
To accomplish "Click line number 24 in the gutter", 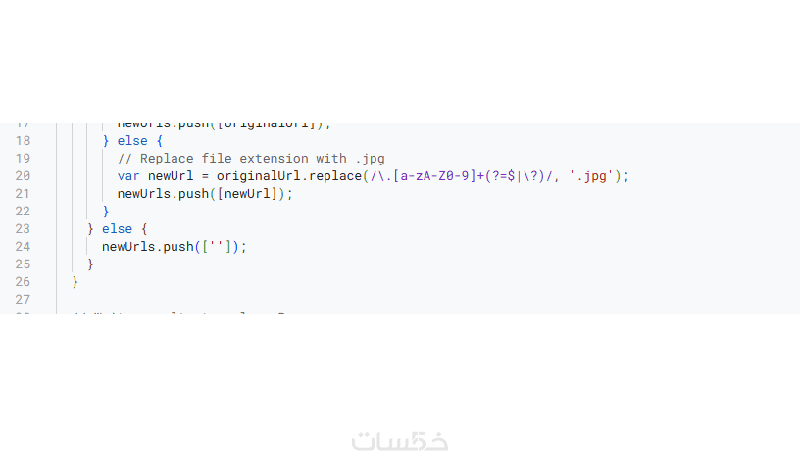I will point(22,246).
